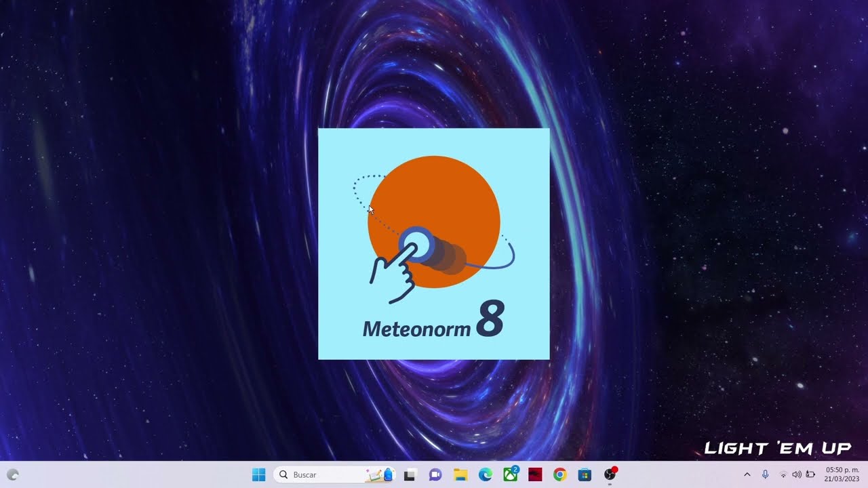The width and height of the screenshot is (868, 488).
Task: Launch Google Chrome from the taskbar
Action: pyautogui.click(x=559, y=475)
